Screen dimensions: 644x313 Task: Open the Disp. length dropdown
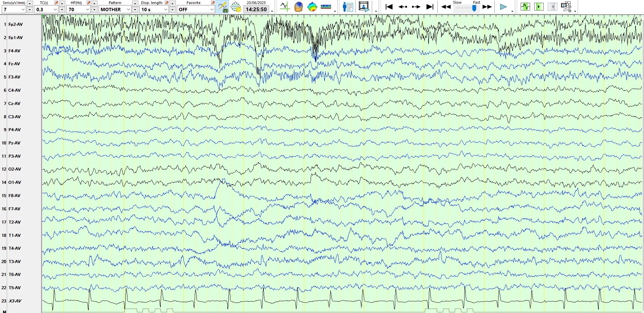155,10
